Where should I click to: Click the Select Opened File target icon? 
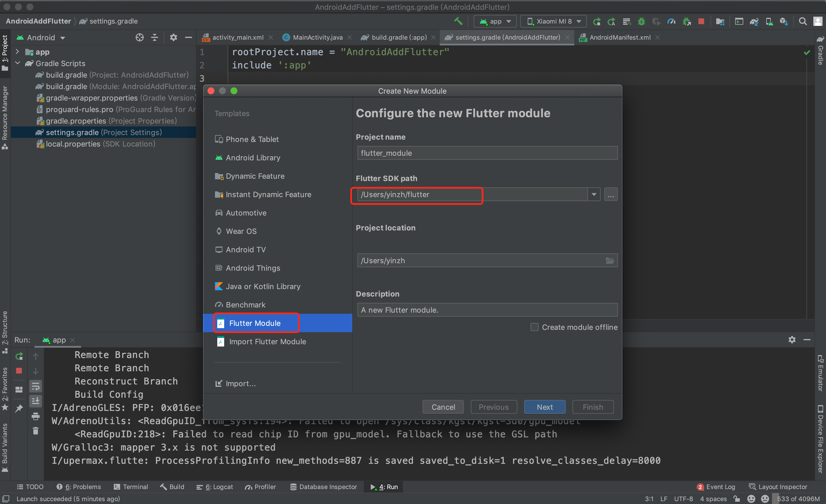[139, 38]
